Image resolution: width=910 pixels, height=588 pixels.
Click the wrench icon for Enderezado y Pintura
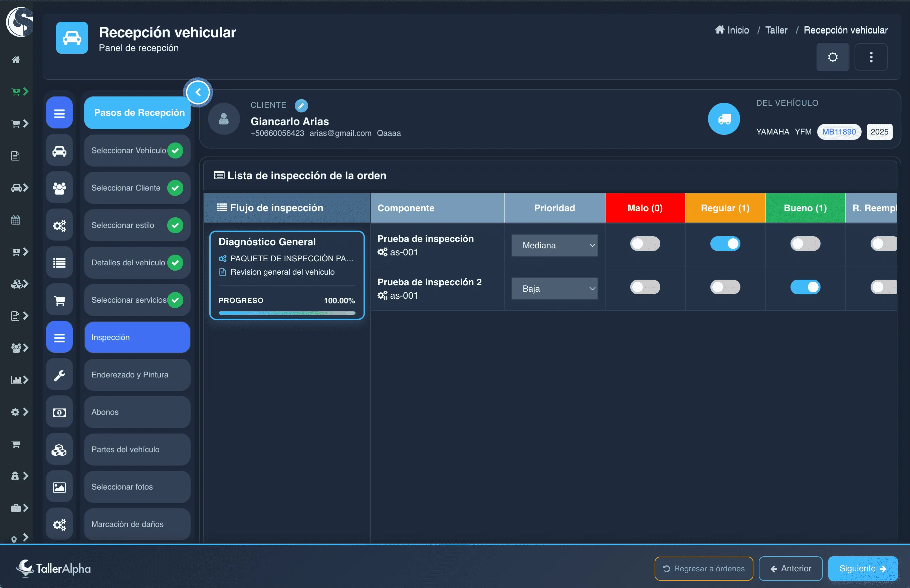(59, 375)
